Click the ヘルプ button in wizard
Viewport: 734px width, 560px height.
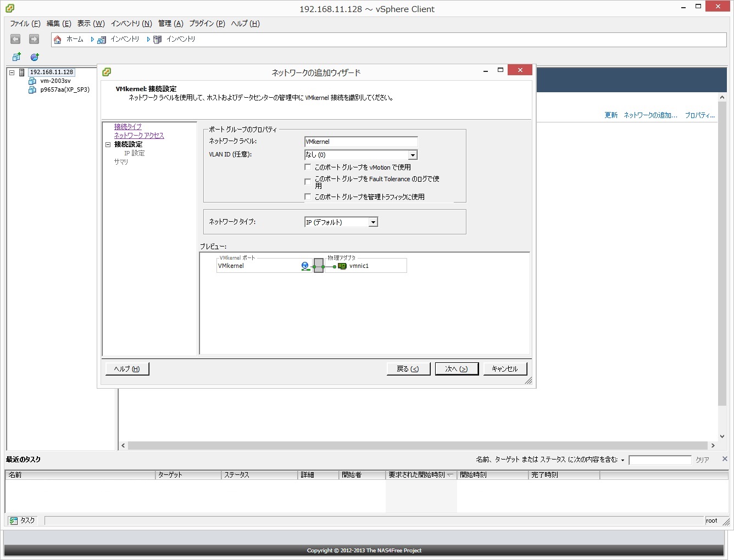[127, 369]
